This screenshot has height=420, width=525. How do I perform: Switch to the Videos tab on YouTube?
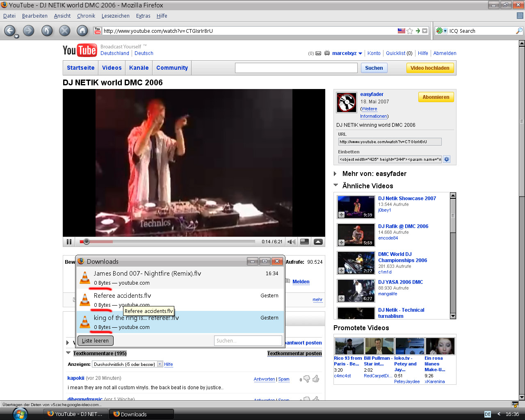pos(112,68)
